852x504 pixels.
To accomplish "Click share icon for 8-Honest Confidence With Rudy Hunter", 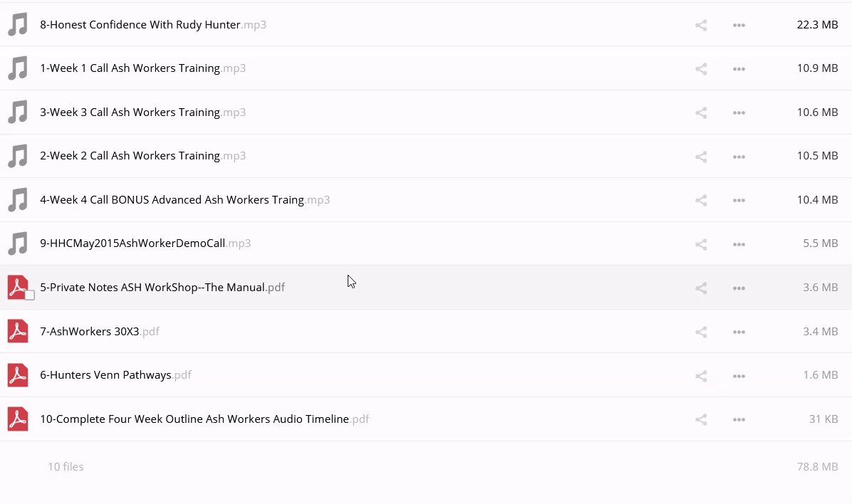I will tap(701, 26).
